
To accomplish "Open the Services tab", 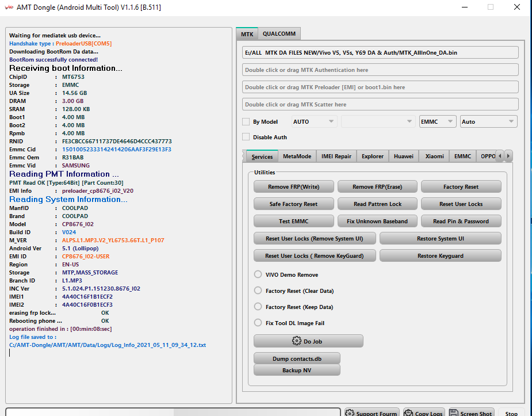I will (x=262, y=157).
